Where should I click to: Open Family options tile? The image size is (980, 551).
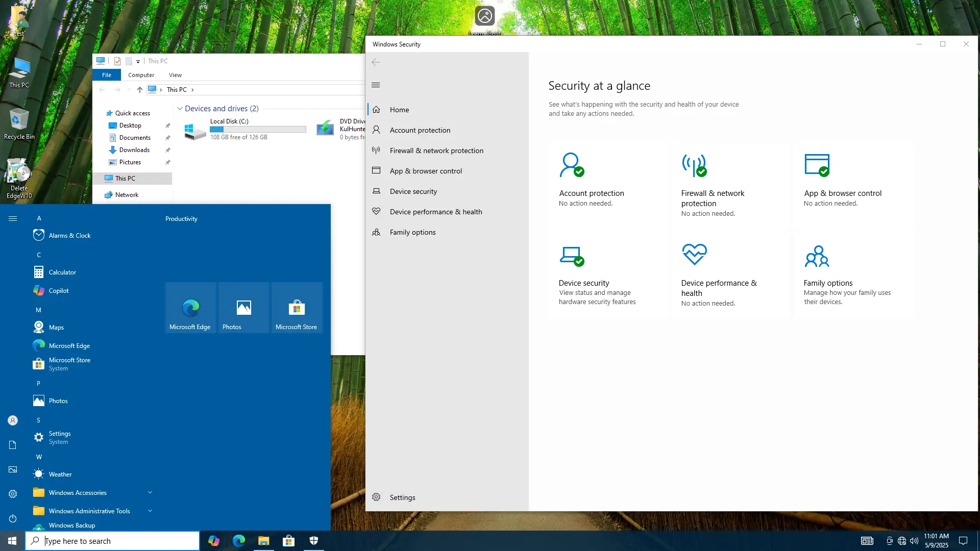[x=828, y=283]
